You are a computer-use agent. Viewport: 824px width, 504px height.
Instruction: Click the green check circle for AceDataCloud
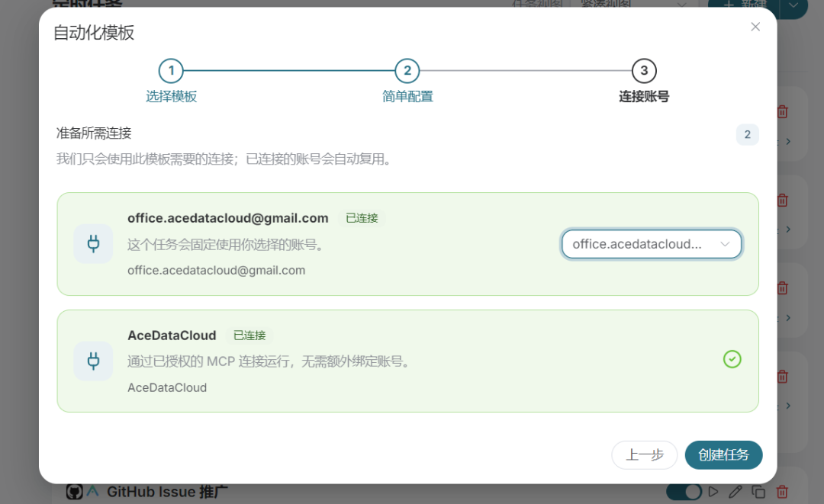click(732, 360)
